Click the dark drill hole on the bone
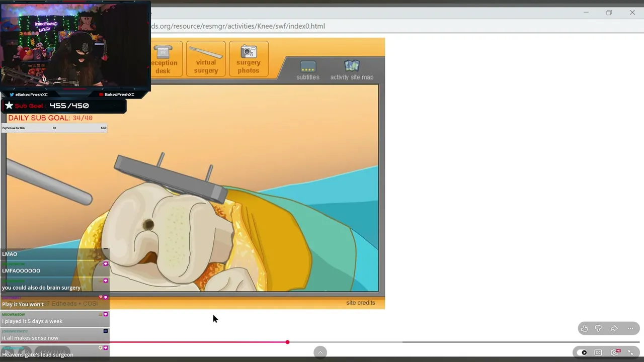The image size is (644, 362). coord(148,225)
